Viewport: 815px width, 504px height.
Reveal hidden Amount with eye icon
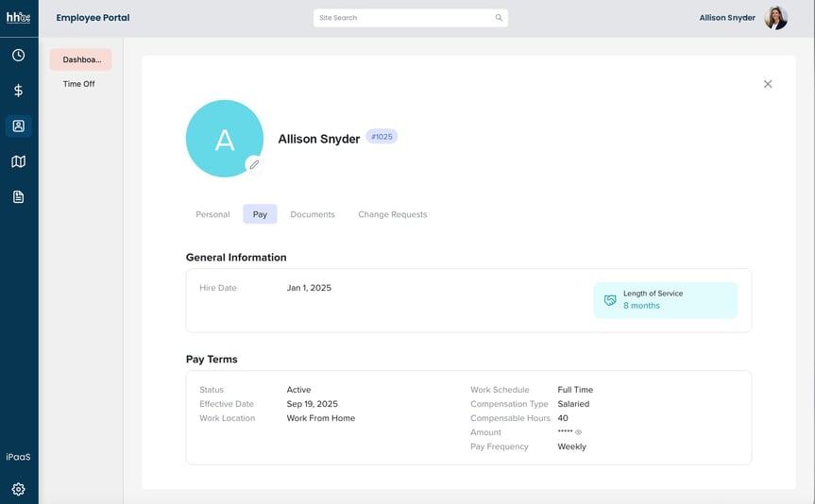pyautogui.click(x=579, y=432)
